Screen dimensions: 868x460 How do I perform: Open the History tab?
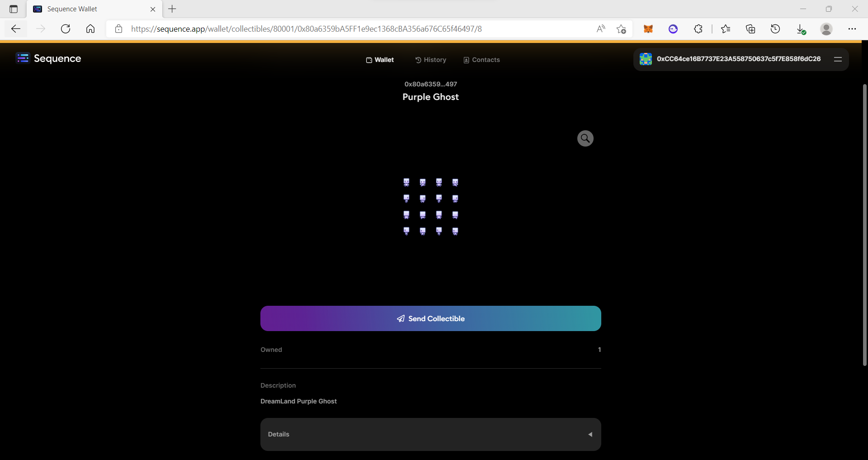pos(431,60)
